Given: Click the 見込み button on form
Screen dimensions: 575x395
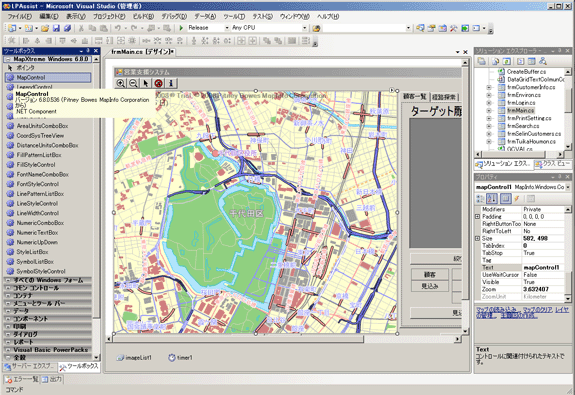Looking at the screenshot, I should pyautogui.click(x=430, y=286).
